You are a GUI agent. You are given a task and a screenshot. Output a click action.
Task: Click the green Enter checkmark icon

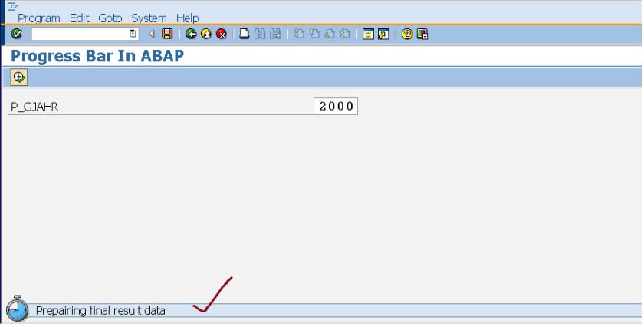pos(16,34)
